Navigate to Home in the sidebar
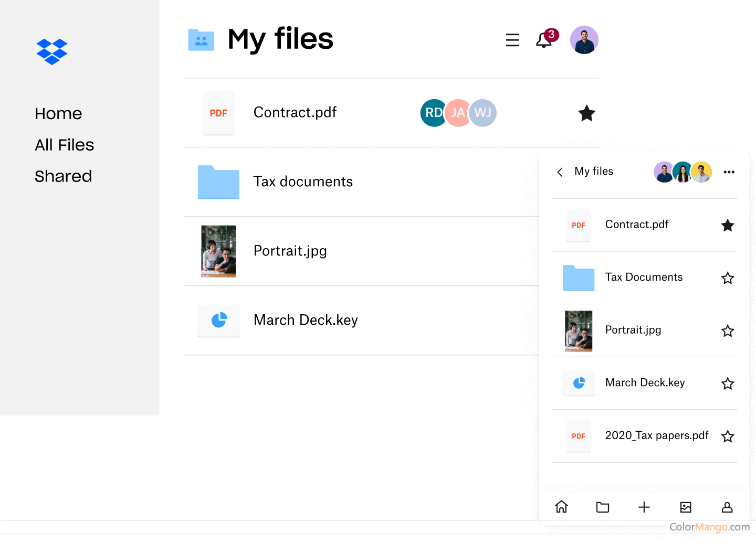Image resolution: width=756 pixels, height=544 pixels. pyautogui.click(x=58, y=113)
